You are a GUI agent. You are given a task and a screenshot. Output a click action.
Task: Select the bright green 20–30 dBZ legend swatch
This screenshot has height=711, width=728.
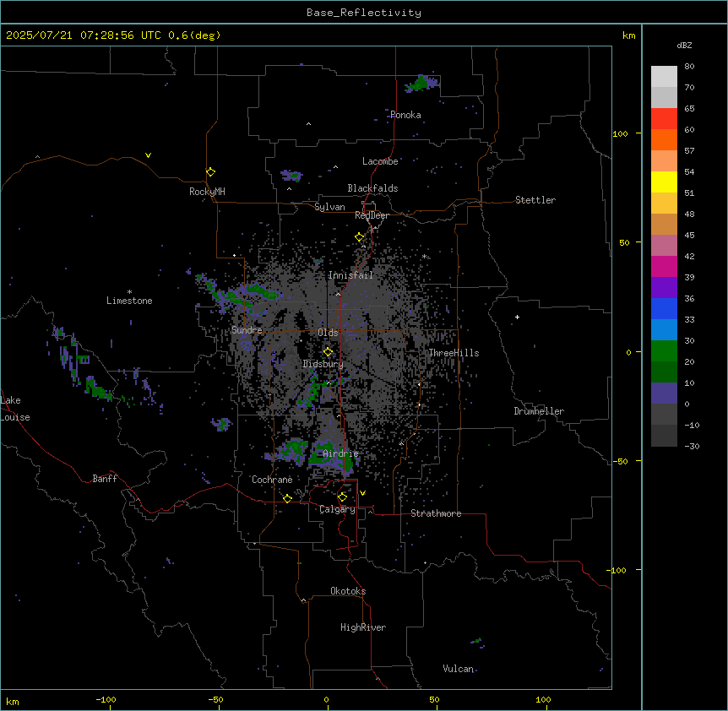point(664,351)
